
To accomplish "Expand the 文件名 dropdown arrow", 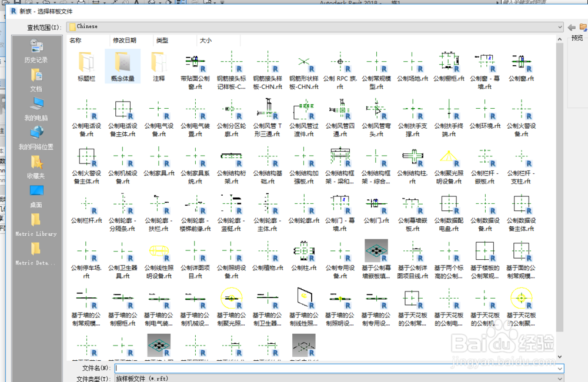I will 560,368.
